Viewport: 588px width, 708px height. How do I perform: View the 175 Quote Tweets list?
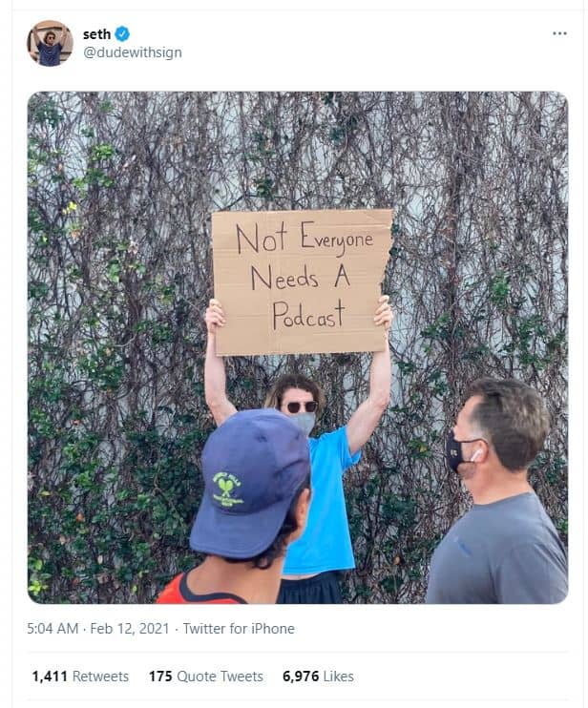tap(206, 677)
